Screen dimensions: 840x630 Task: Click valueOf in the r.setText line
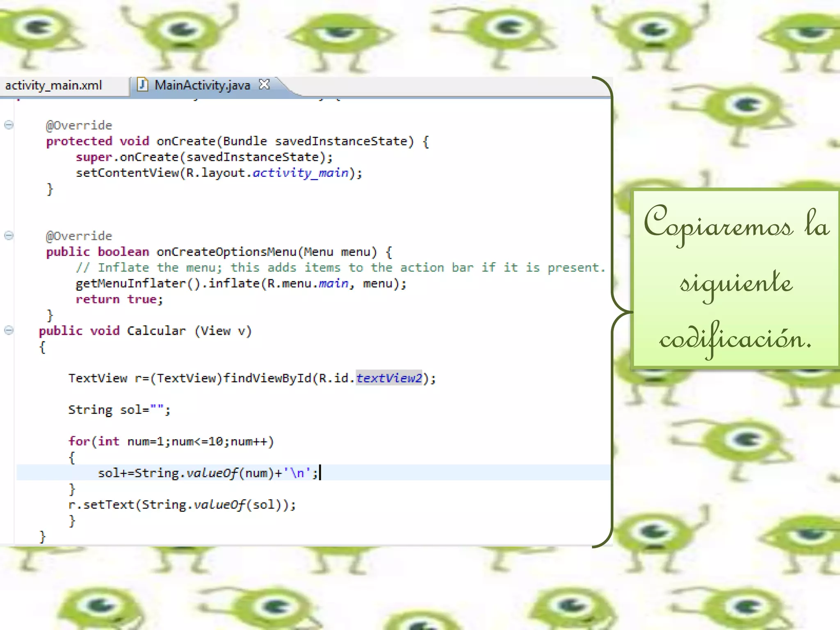pos(219,504)
